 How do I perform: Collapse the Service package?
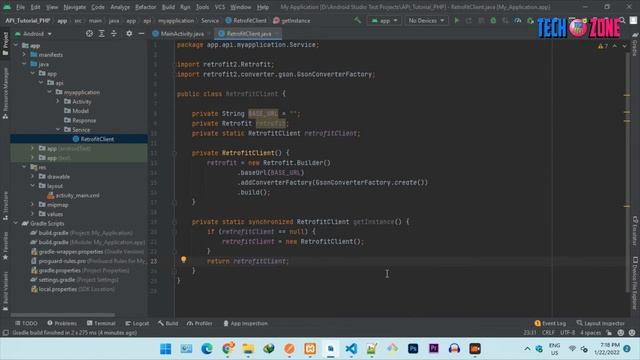point(58,129)
